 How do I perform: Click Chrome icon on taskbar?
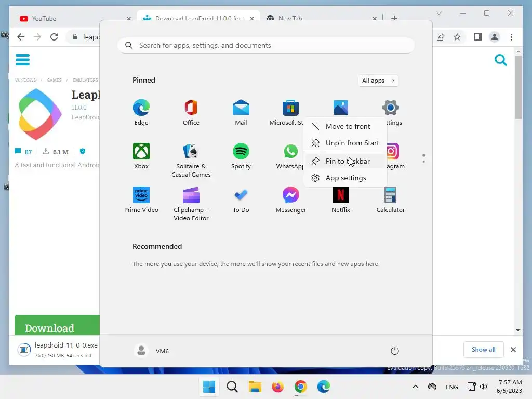pyautogui.click(x=301, y=387)
